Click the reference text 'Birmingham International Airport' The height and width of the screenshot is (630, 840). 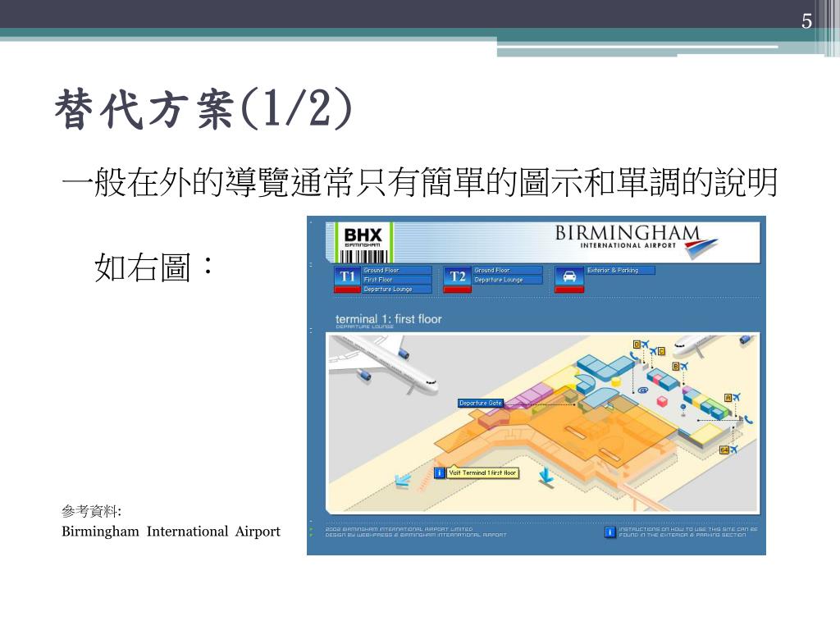(x=171, y=532)
